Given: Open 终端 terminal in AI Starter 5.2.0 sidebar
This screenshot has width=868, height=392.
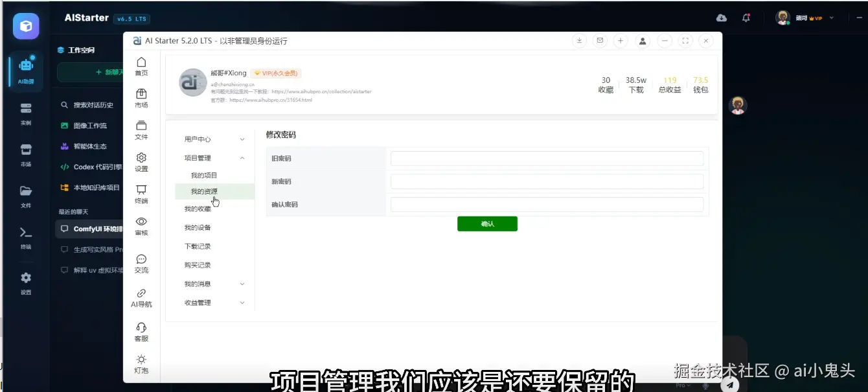Looking at the screenshot, I should [x=141, y=194].
